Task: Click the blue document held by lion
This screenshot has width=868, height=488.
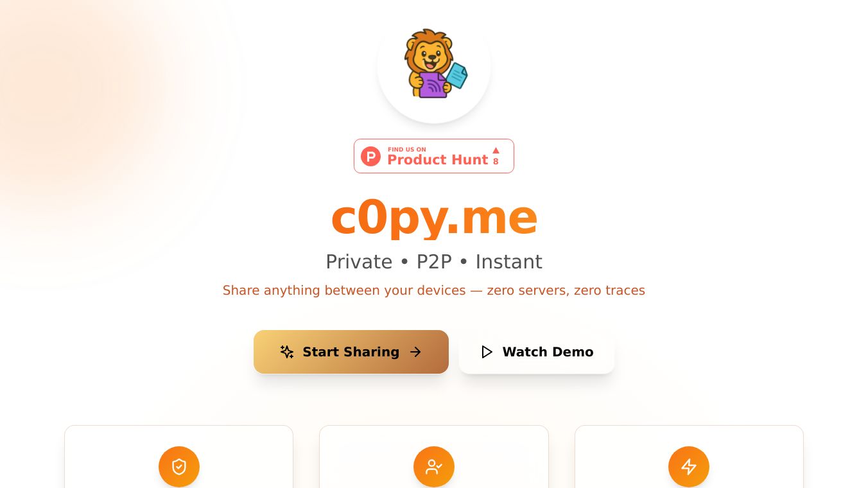Action: pyautogui.click(x=456, y=76)
